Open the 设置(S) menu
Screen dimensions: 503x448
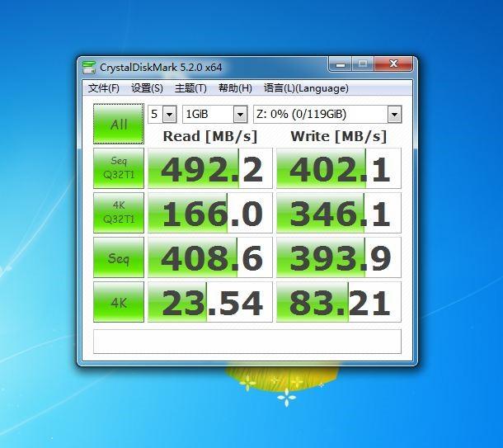147,88
